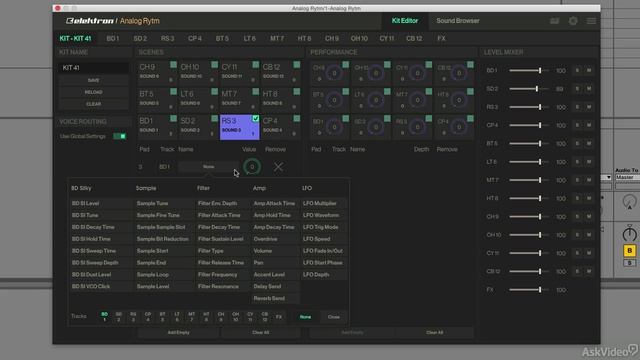
Task: Solo the BD1 channel in Level Mixer
Action: point(577,70)
